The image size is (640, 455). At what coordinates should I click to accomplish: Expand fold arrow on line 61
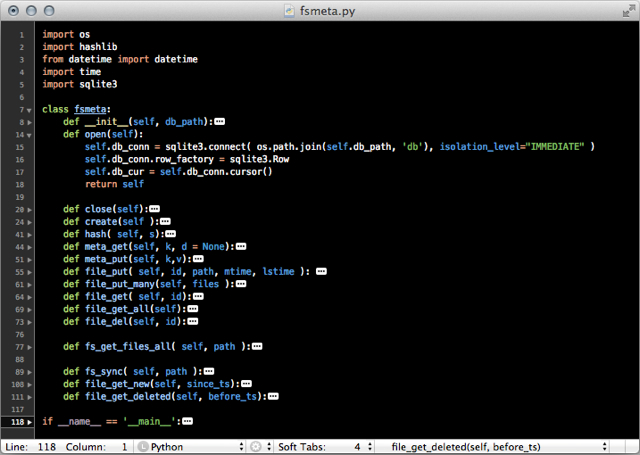[29, 285]
